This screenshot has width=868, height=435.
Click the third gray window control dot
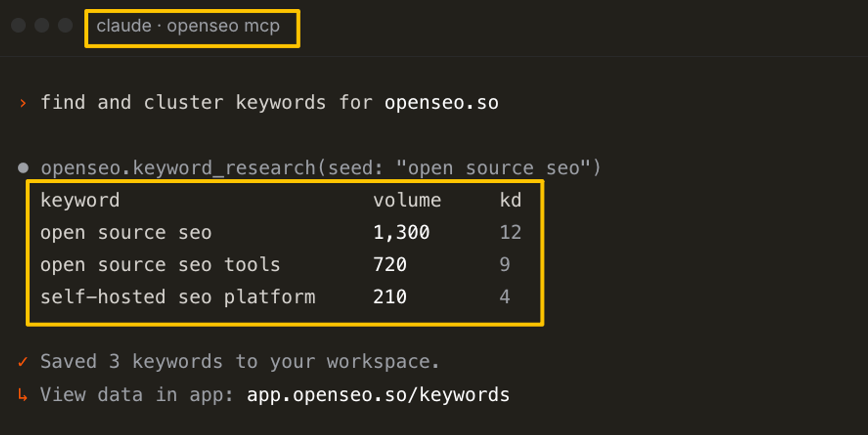[65, 25]
